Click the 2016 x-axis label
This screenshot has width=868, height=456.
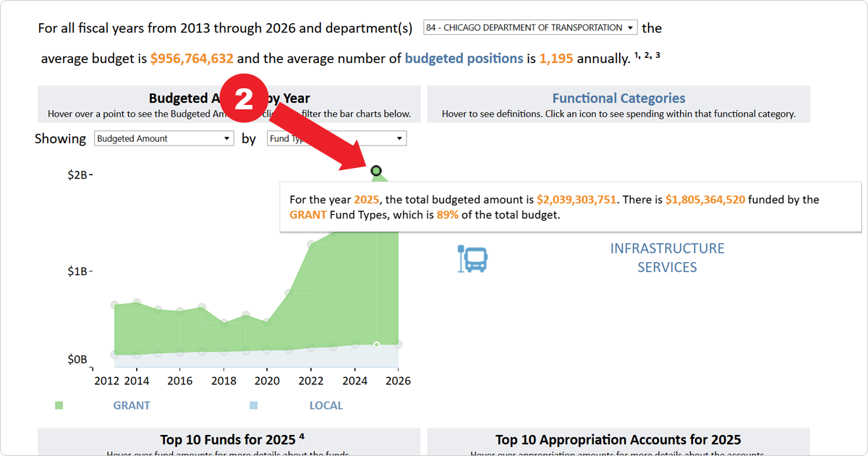point(180,381)
